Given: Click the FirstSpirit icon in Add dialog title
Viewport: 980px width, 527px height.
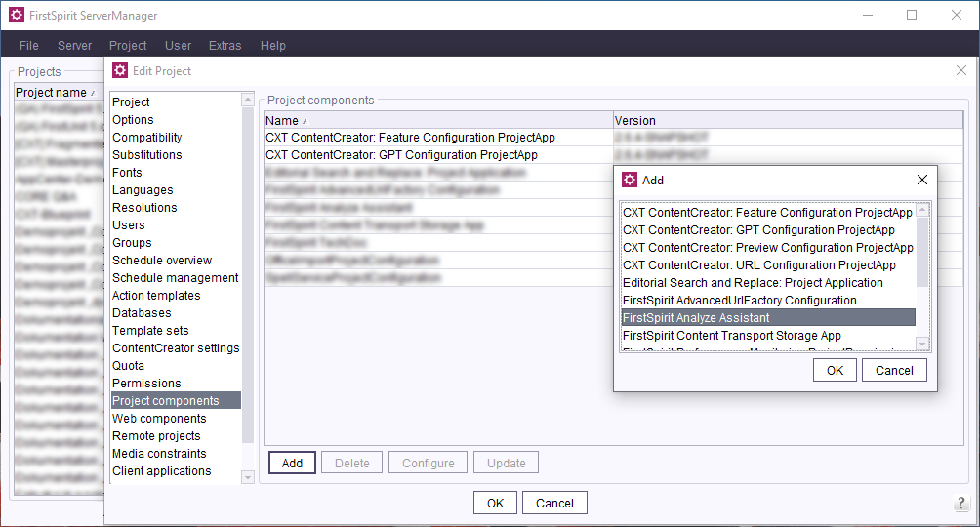Looking at the screenshot, I should 630,180.
